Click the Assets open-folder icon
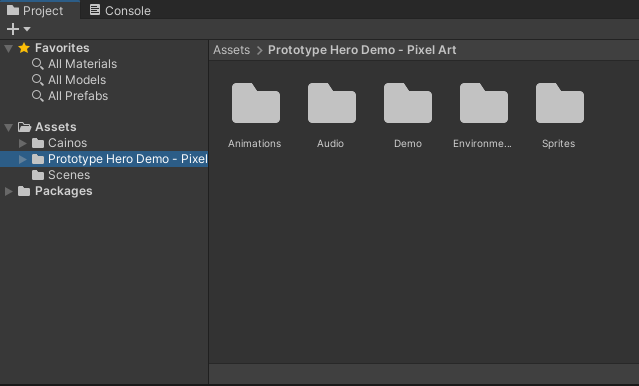 (24, 127)
